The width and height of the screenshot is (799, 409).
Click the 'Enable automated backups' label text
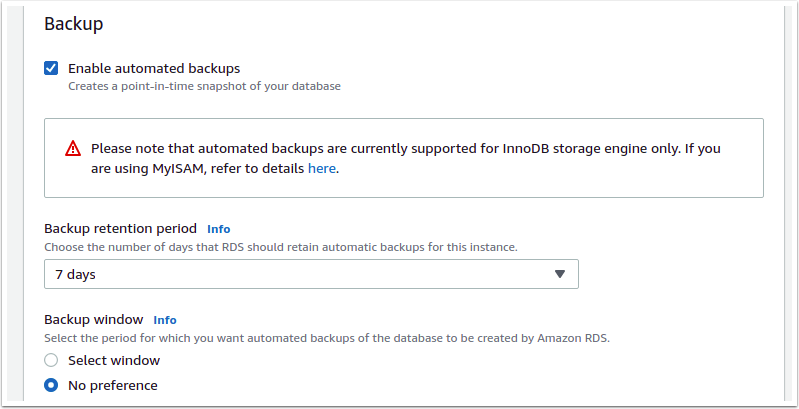pos(154,69)
